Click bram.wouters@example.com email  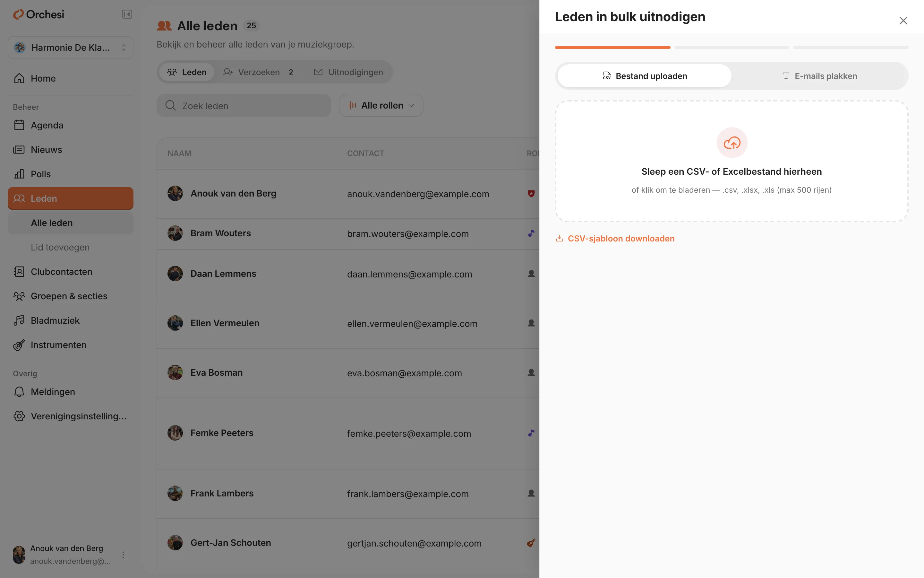408,234
